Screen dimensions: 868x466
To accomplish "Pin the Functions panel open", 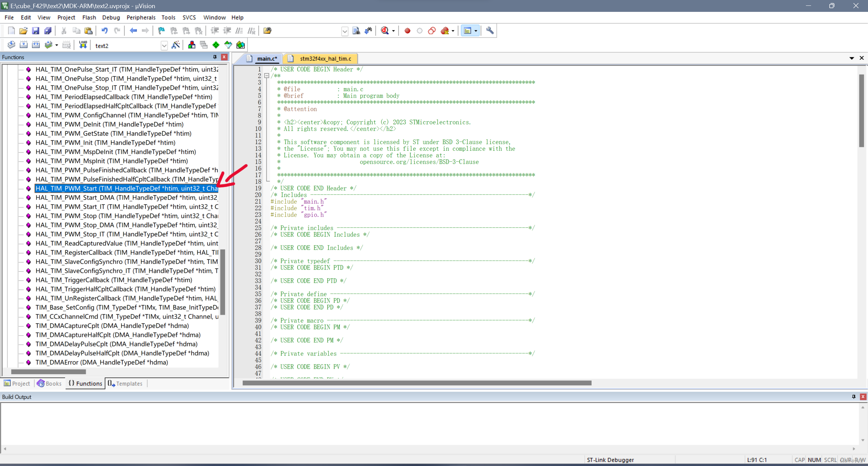I will 215,57.
